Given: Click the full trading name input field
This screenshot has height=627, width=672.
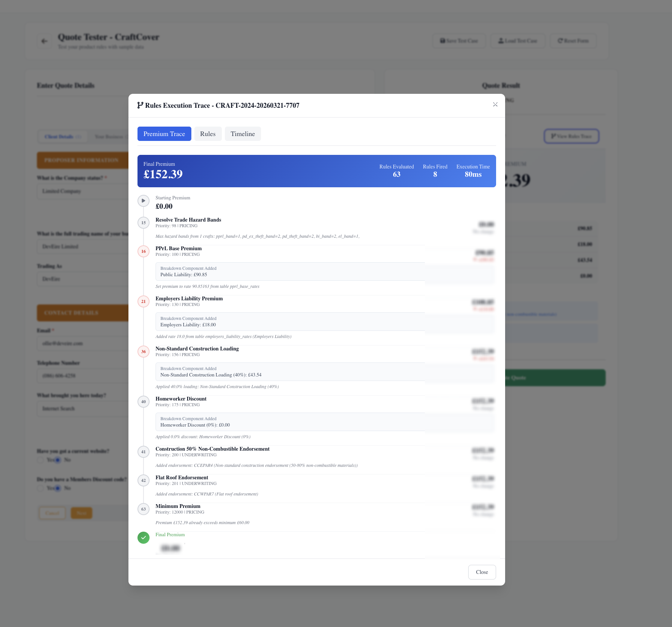Looking at the screenshot, I should [83, 246].
